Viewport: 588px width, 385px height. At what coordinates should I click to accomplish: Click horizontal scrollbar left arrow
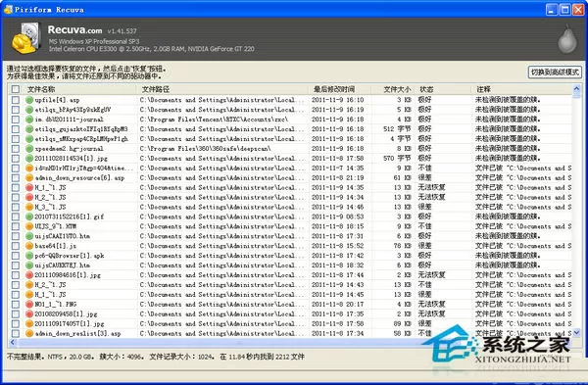pyautogui.click(x=13, y=342)
